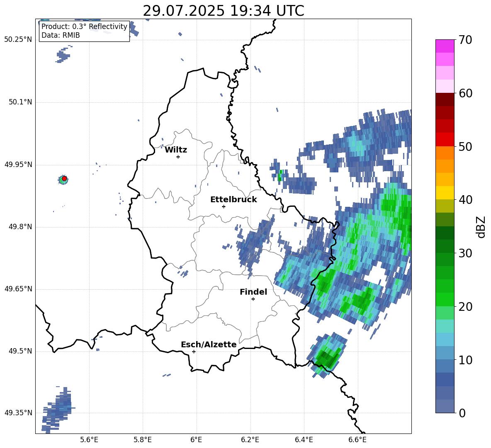Click the colorbar value 10
Viewport: 491px width, 448px height.
pos(465,360)
